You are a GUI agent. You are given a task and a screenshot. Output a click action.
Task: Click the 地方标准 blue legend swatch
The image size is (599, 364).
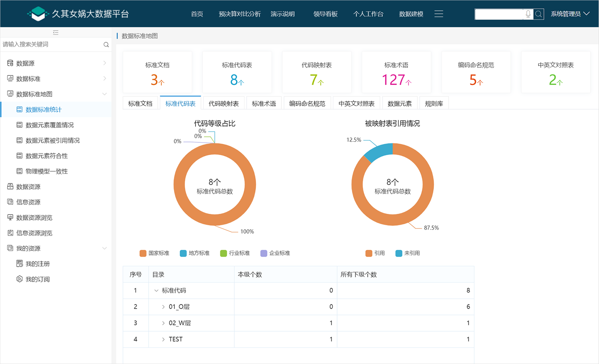pyautogui.click(x=183, y=253)
